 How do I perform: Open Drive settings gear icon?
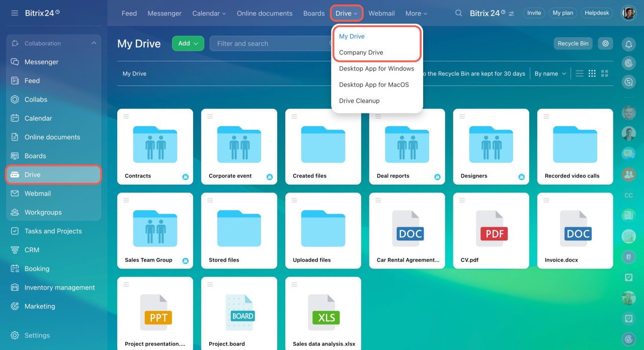(x=605, y=44)
